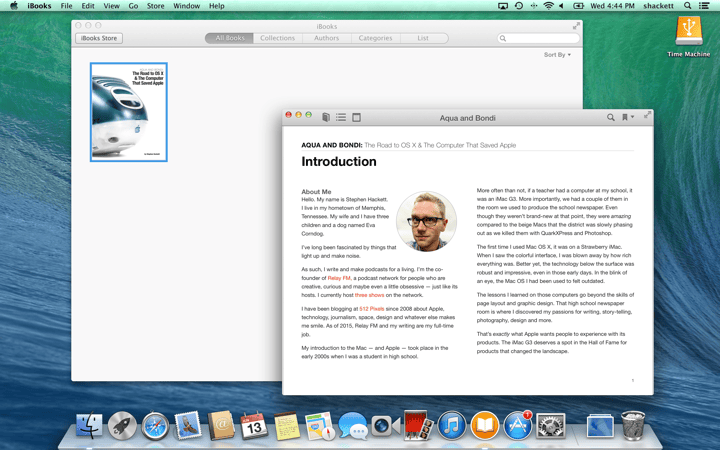The image size is (720, 450).
Task: Click the volume icon in menu bar
Action: [x=561, y=6]
